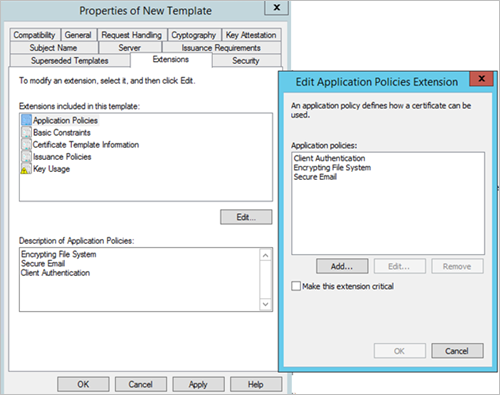Select Application Policies in extensions list
The width and height of the screenshot is (500, 395).
pos(65,120)
